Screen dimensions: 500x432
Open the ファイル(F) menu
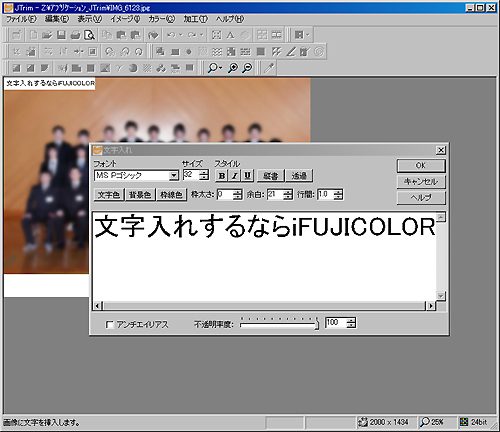tap(21, 19)
